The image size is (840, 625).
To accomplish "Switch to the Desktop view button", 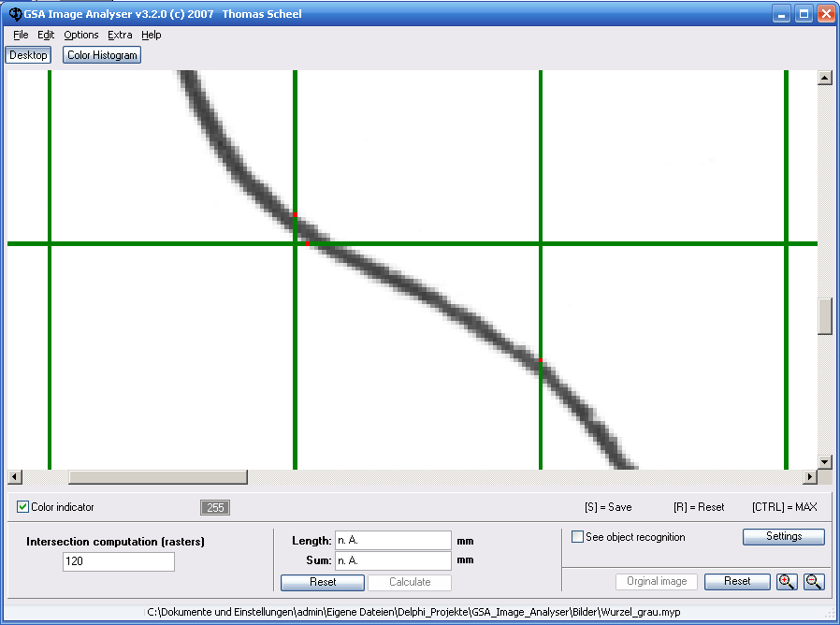I will 28,55.
